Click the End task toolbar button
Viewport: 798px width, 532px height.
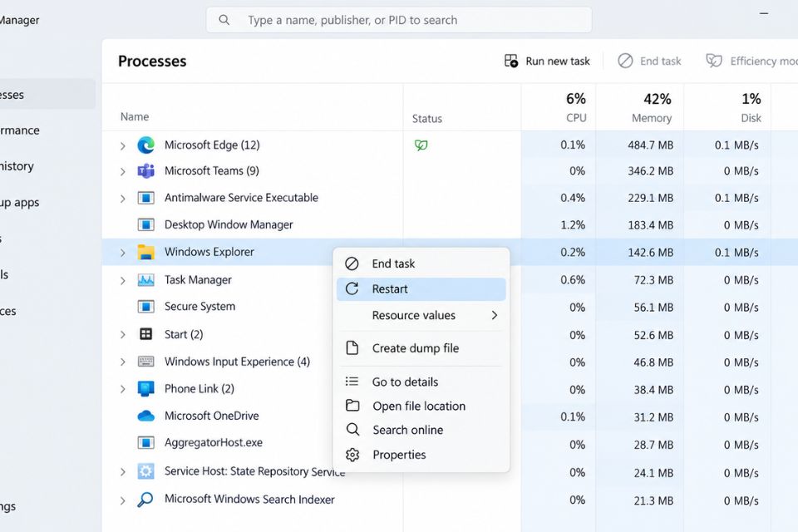pyautogui.click(x=649, y=61)
